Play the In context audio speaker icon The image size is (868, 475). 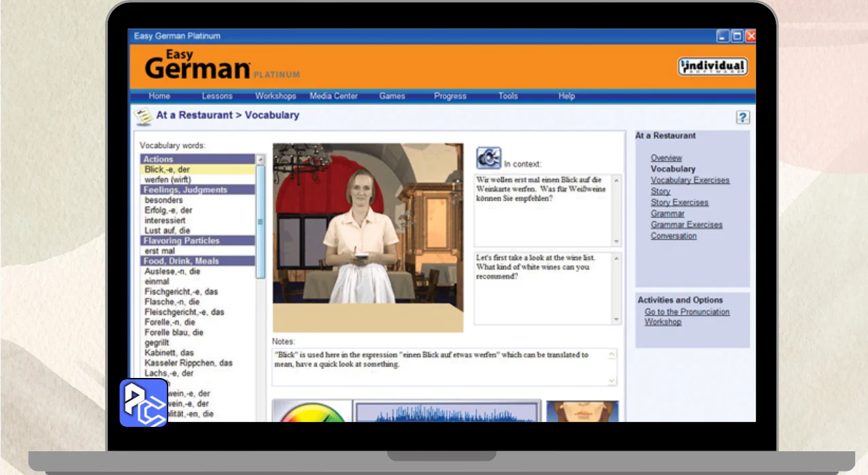[x=488, y=157]
